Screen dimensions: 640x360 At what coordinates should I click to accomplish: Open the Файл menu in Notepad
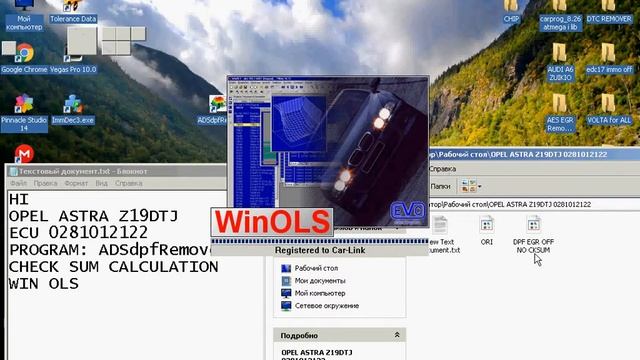18,183
